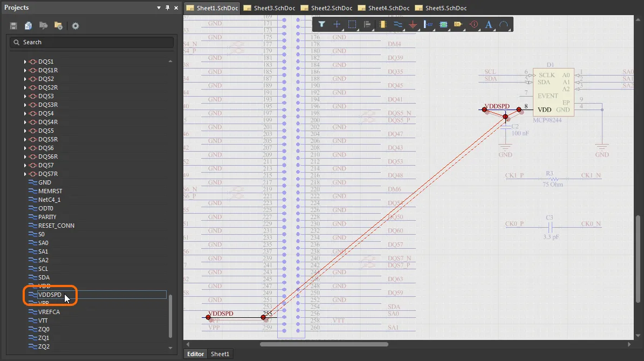
Task: Select the GND net in tree
Action: [x=44, y=182]
